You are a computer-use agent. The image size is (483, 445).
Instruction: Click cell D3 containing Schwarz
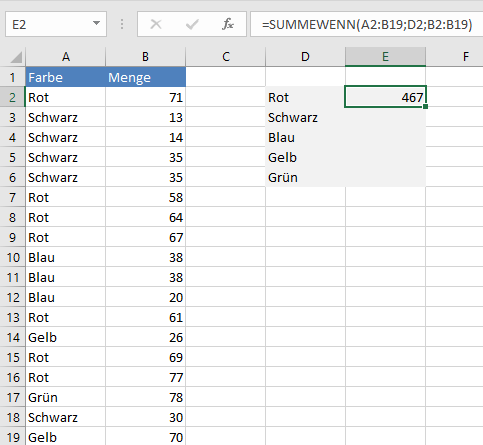306,117
